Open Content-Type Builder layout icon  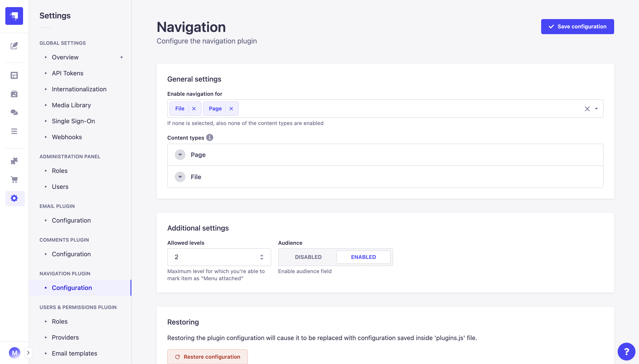pyautogui.click(x=14, y=75)
